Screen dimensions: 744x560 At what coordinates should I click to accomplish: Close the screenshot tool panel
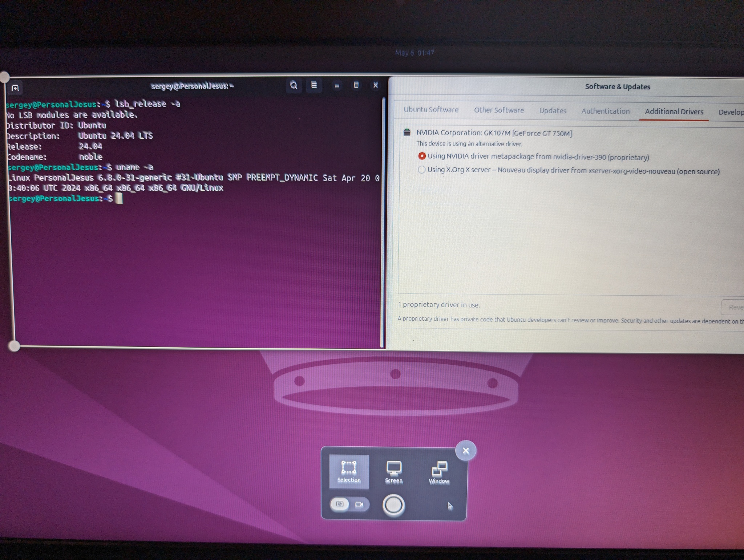(466, 451)
